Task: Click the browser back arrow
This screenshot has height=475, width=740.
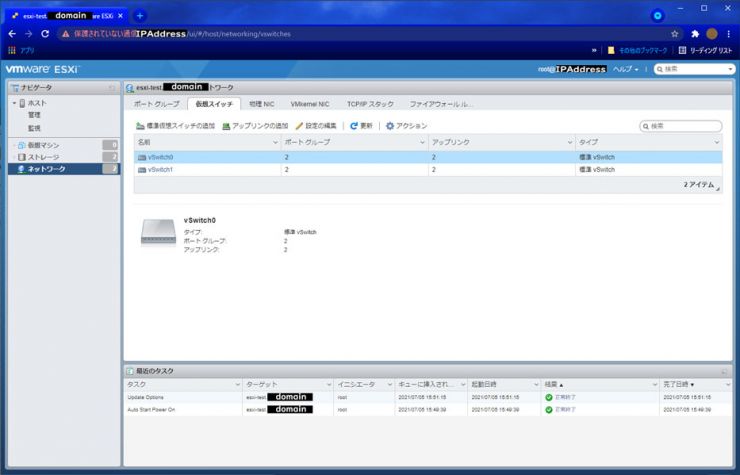Action: 12,34
